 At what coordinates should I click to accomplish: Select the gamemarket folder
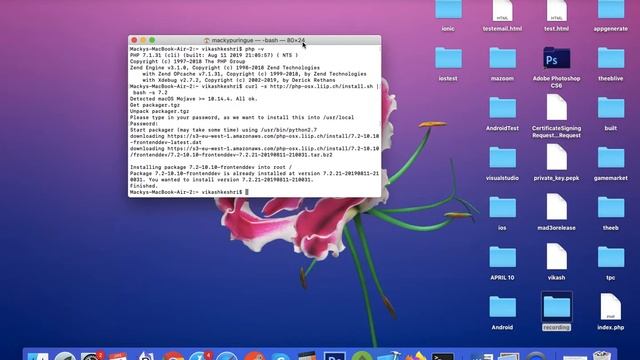(x=611, y=157)
